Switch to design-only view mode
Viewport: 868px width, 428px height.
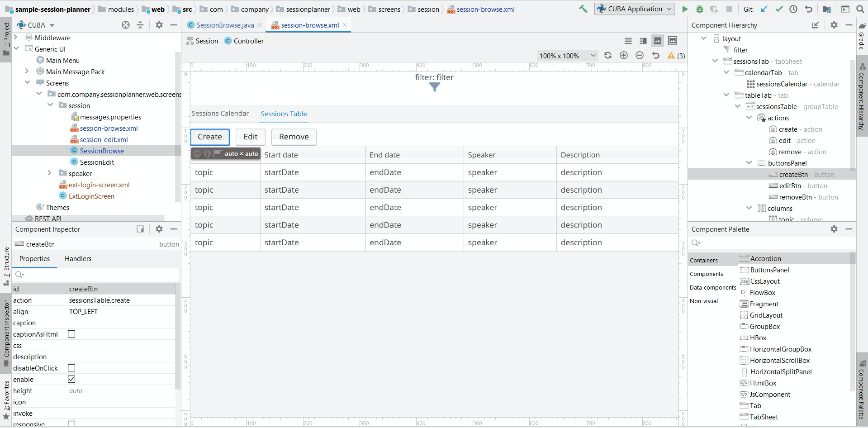658,41
